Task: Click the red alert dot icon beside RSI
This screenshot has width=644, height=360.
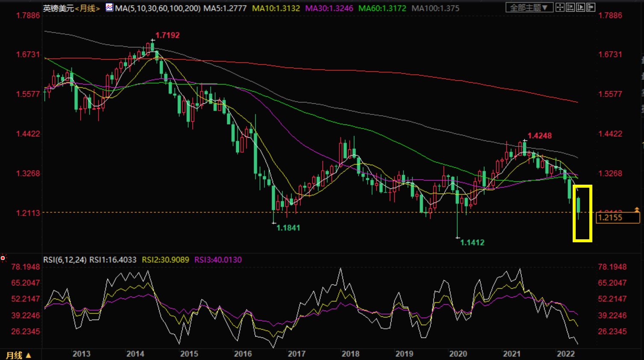Action: pos(3,258)
